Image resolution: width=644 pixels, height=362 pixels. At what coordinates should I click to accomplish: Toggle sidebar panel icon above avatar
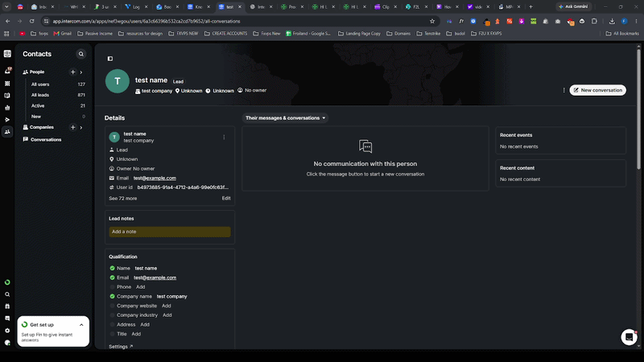110,59
